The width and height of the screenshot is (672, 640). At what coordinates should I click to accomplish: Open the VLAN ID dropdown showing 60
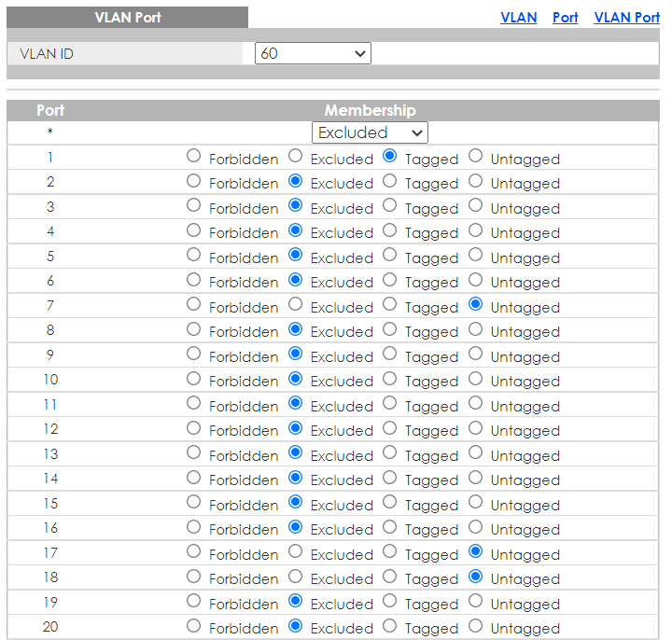click(x=313, y=53)
